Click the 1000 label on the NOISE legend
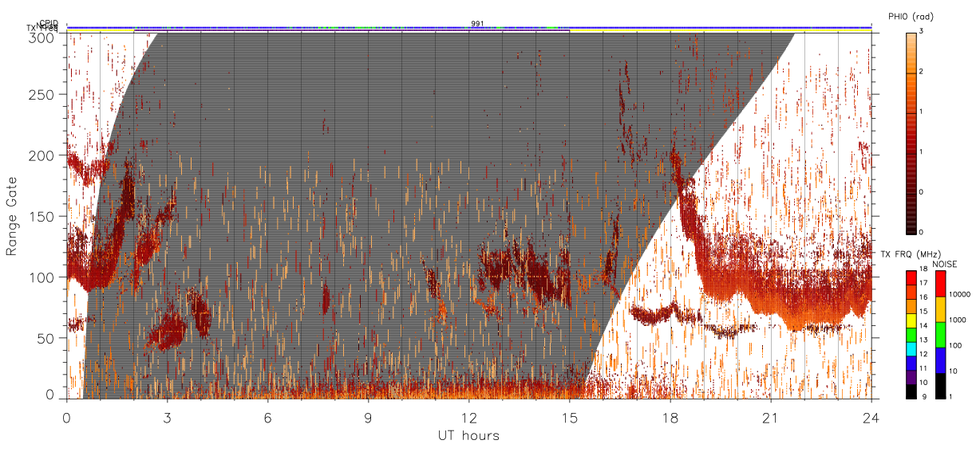Image resolution: width=980 pixels, height=452 pixels. 958,320
